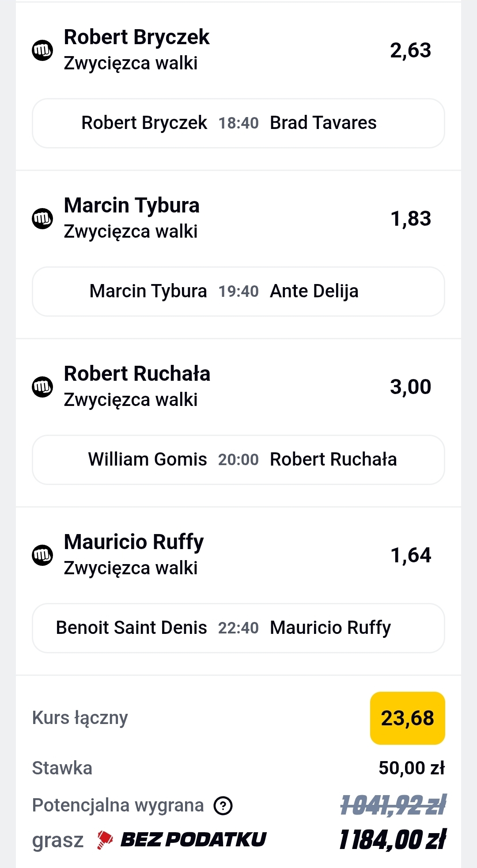
Task: Click the red hammer icon near grasz
Action: (105, 840)
